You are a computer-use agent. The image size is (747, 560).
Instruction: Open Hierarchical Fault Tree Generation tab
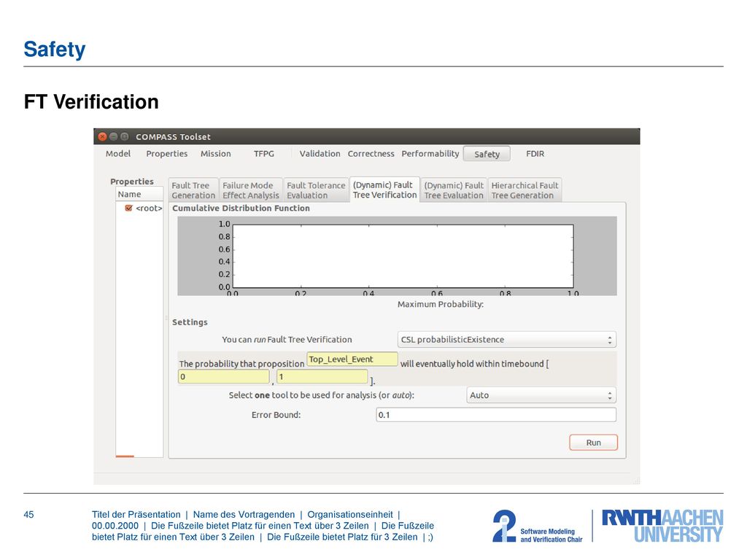click(525, 190)
